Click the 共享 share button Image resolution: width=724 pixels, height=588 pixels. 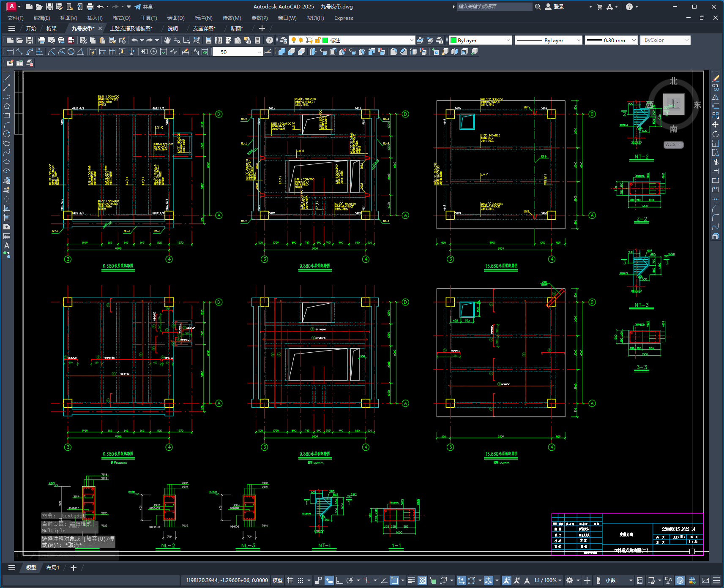point(144,7)
